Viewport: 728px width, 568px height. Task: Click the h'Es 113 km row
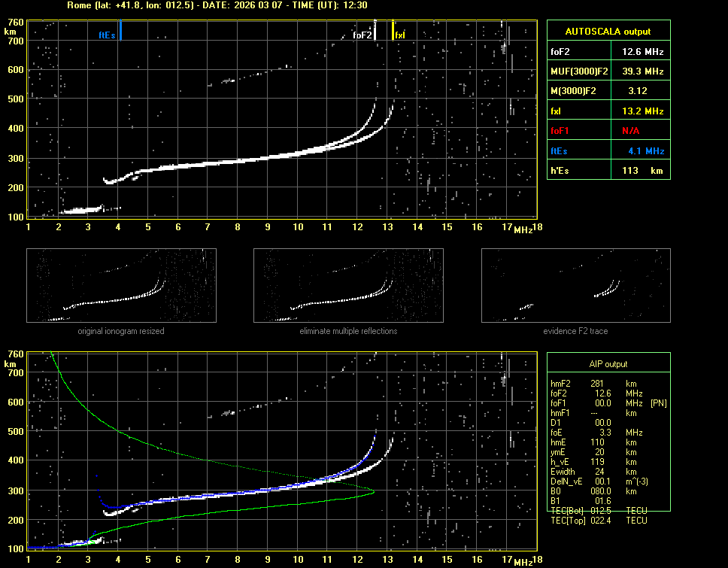(608, 170)
